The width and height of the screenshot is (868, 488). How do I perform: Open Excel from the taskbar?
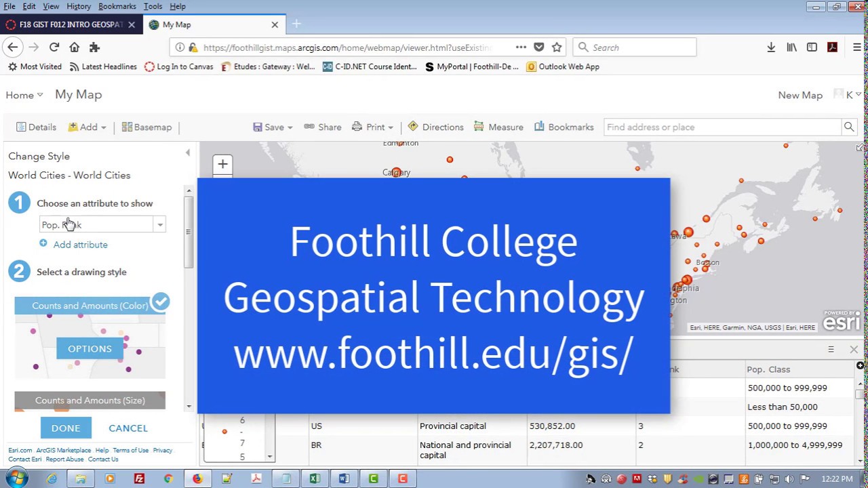tap(315, 479)
